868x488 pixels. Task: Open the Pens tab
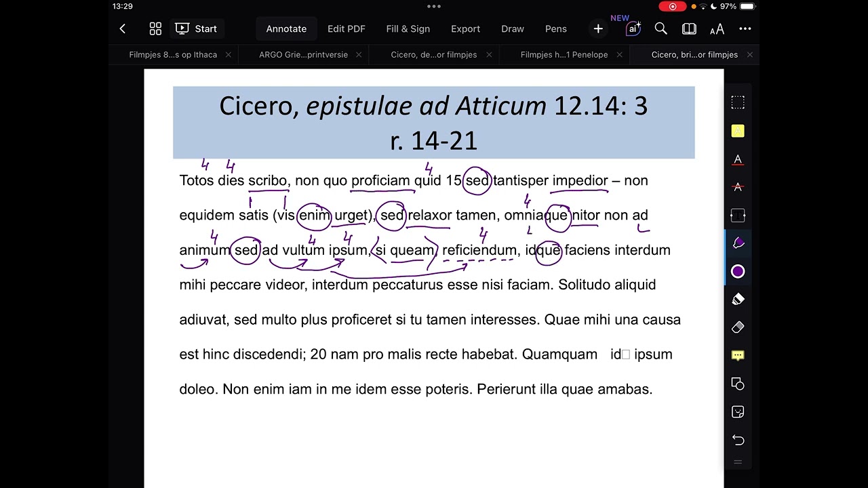click(556, 28)
